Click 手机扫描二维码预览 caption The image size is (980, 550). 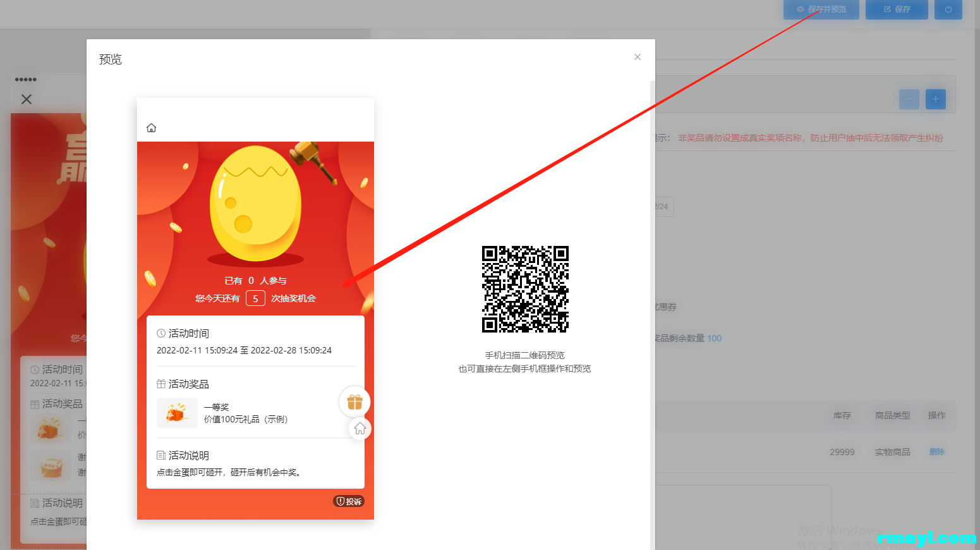[x=524, y=355]
